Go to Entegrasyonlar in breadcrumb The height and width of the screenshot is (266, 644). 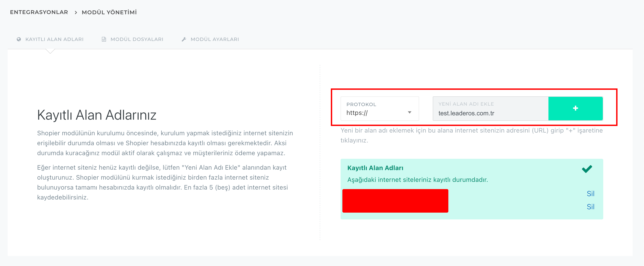tap(39, 12)
